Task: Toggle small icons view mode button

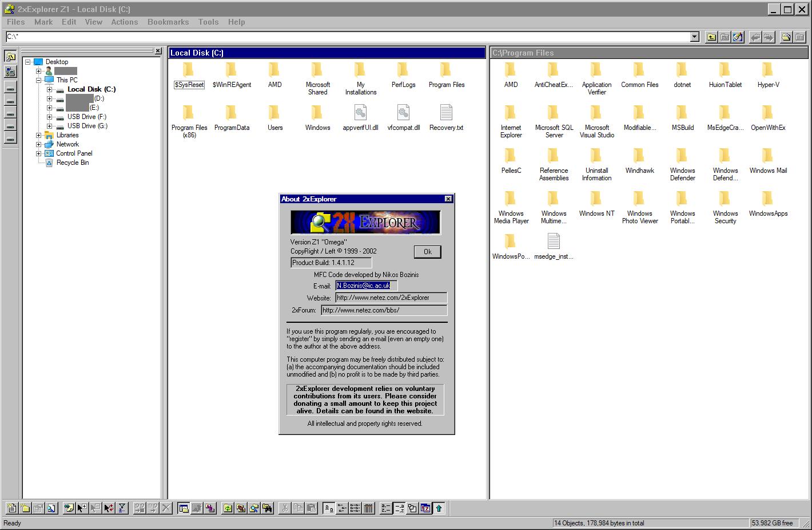Action: (342, 508)
